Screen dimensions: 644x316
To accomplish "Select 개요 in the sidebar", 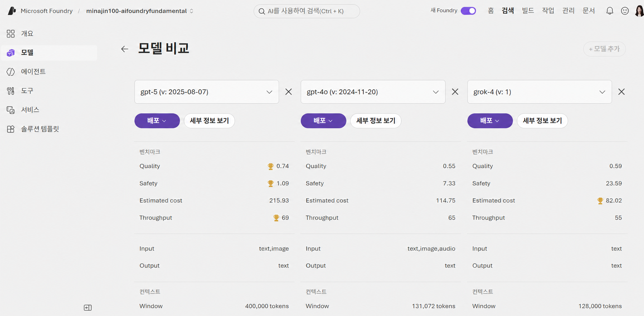I will point(49,33).
